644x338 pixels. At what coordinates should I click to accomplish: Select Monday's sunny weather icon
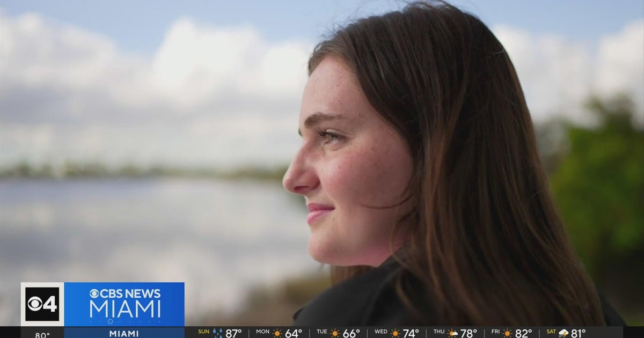pyautogui.click(x=277, y=333)
